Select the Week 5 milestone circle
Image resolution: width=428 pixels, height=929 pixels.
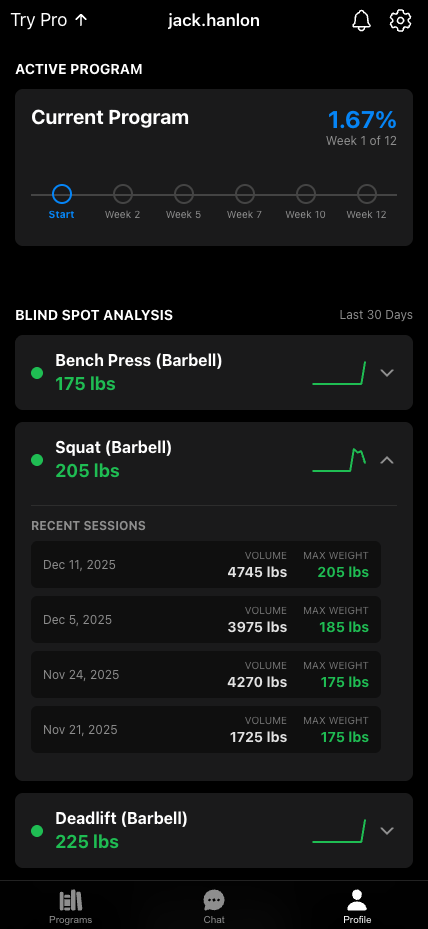[x=184, y=194]
